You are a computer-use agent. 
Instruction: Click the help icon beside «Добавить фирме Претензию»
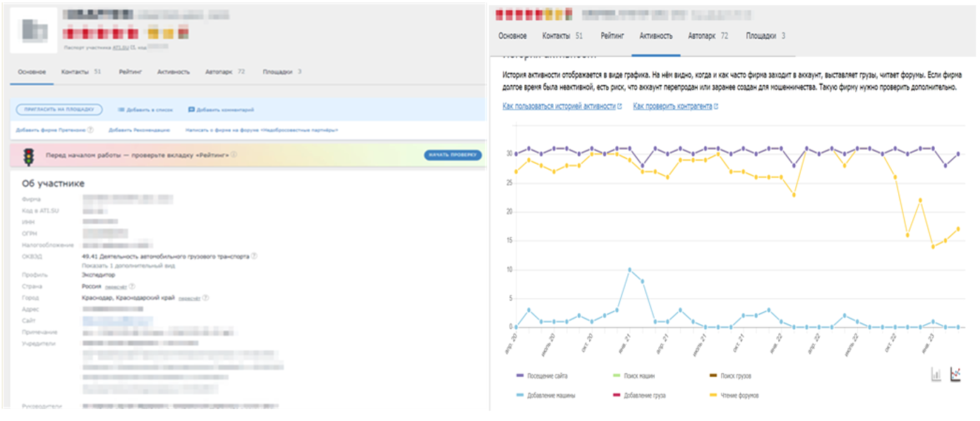click(x=90, y=130)
